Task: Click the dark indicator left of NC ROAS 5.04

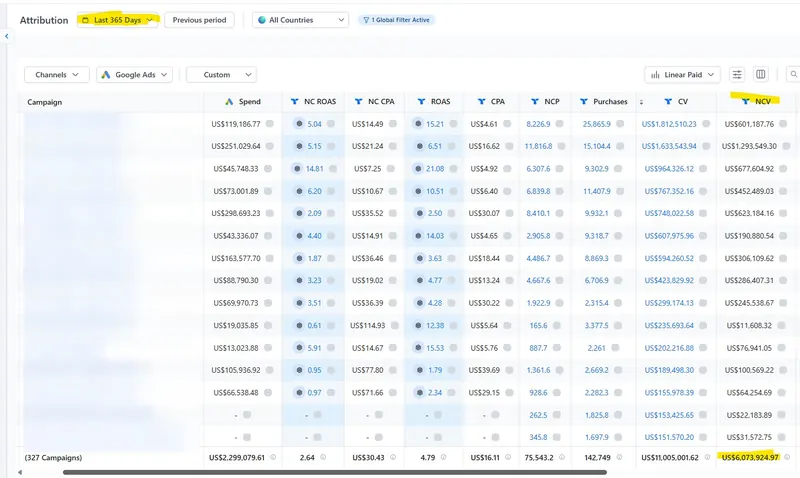Action: [x=299, y=123]
